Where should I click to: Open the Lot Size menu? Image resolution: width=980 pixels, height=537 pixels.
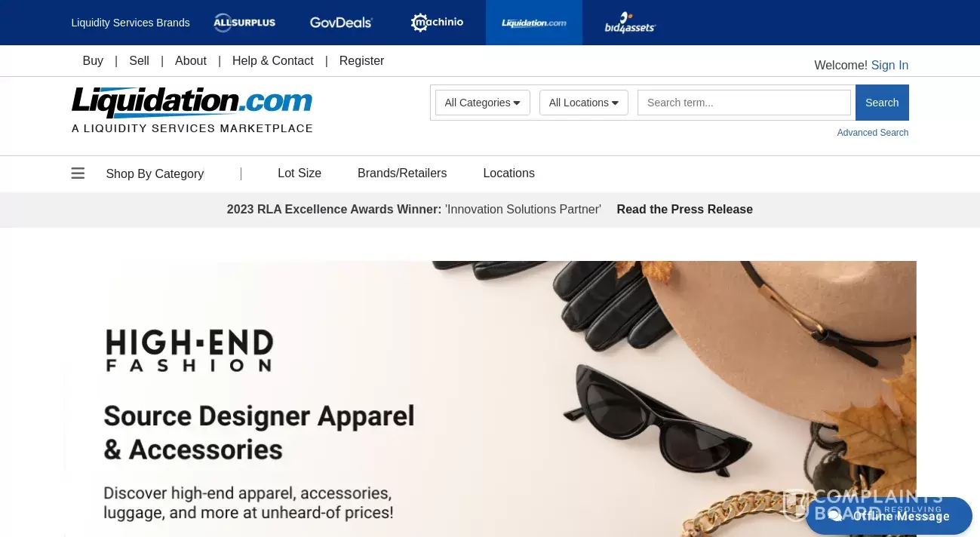300,173
